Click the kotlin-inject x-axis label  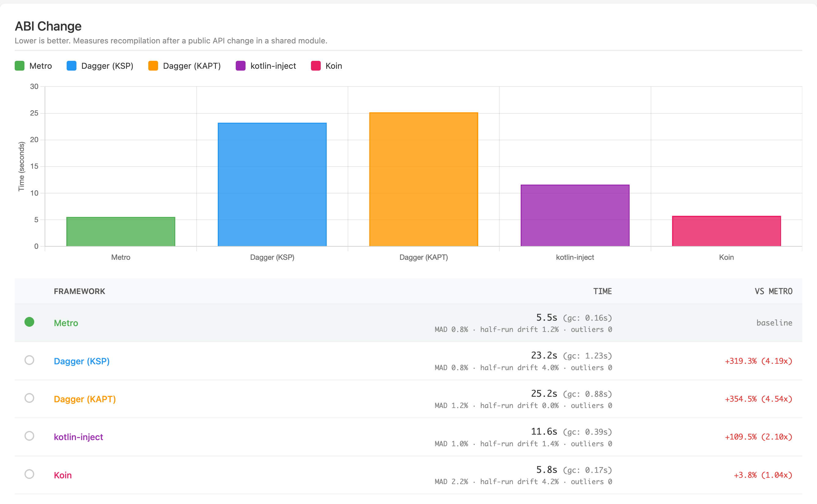[x=575, y=257]
